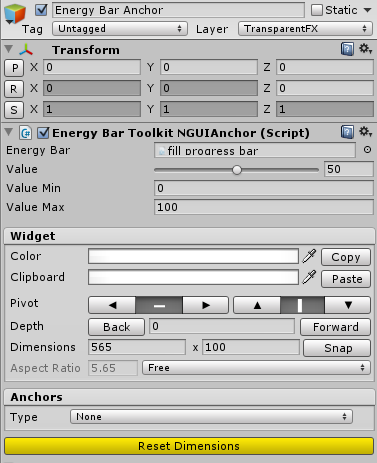Open Energy Bar object picker circle
The height and width of the screenshot is (463, 377).
click(x=367, y=150)
